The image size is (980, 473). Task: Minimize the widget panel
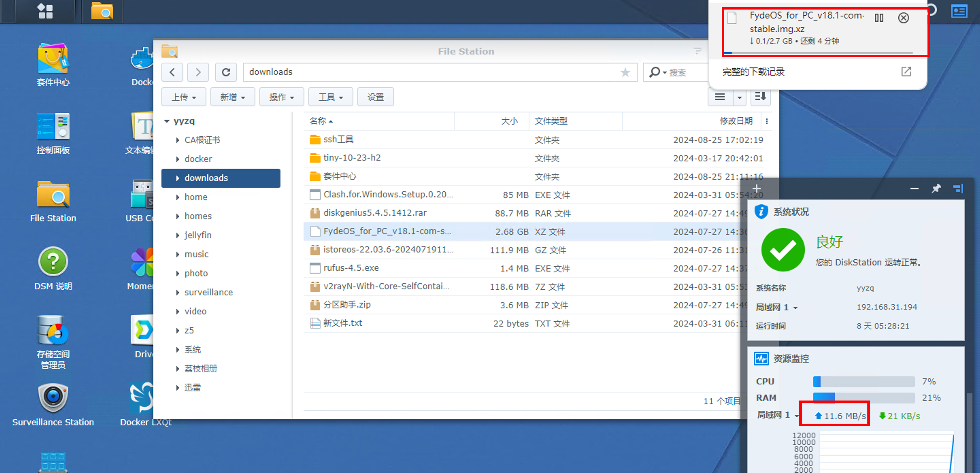914,189
